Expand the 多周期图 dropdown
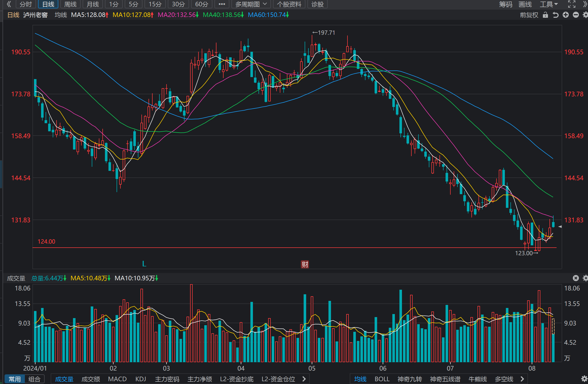Viewport: 588px width, 384px height. (251, 4)
